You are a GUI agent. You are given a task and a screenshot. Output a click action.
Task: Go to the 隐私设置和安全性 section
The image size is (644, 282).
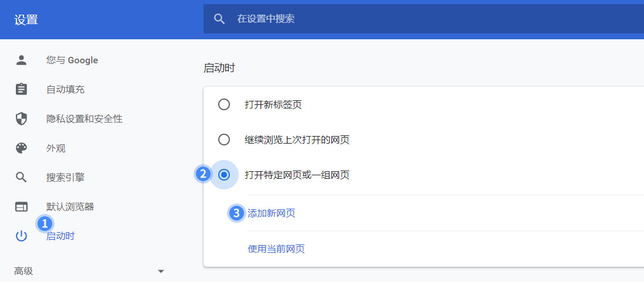click(x=84, y=118)
